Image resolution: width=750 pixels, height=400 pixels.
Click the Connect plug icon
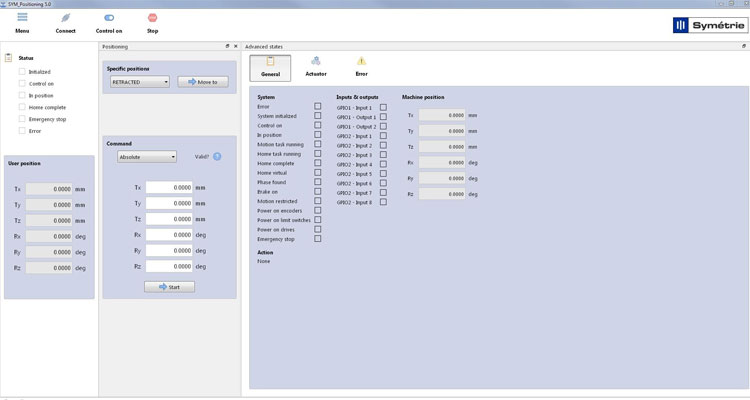pyautogui.click(x=65, y=18)
